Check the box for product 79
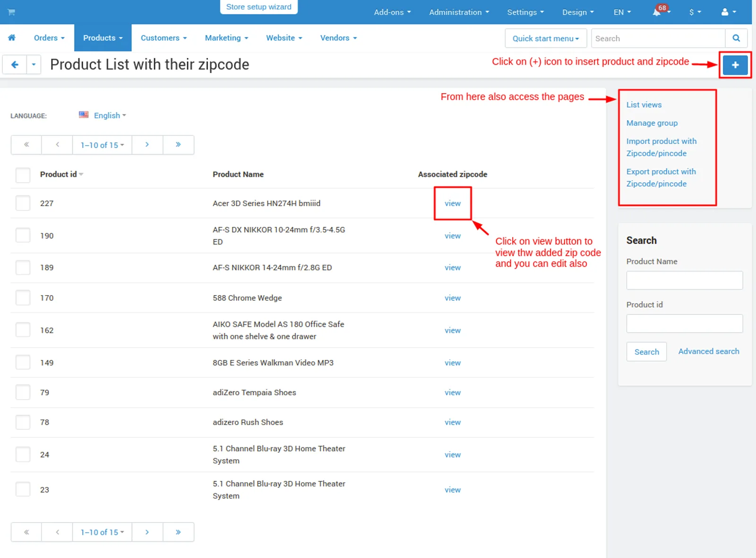The width and height of the screenshot is (756, 558). point(23,392)
